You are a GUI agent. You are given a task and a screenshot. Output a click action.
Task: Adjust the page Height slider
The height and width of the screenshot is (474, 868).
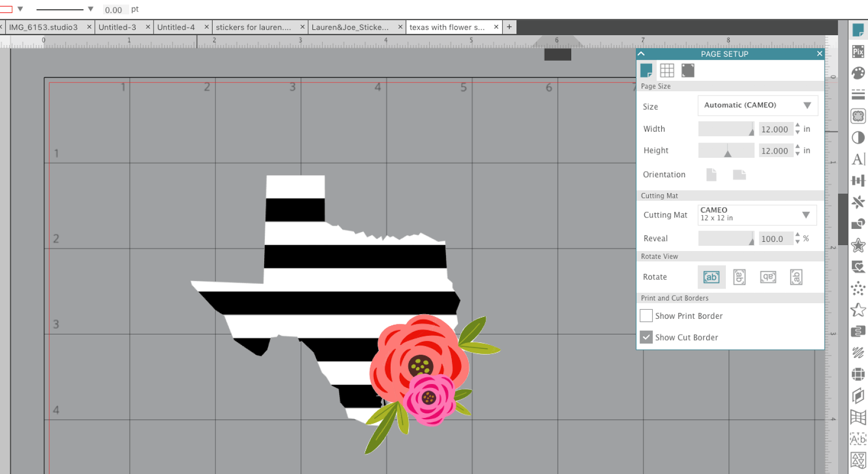[726, 150]
